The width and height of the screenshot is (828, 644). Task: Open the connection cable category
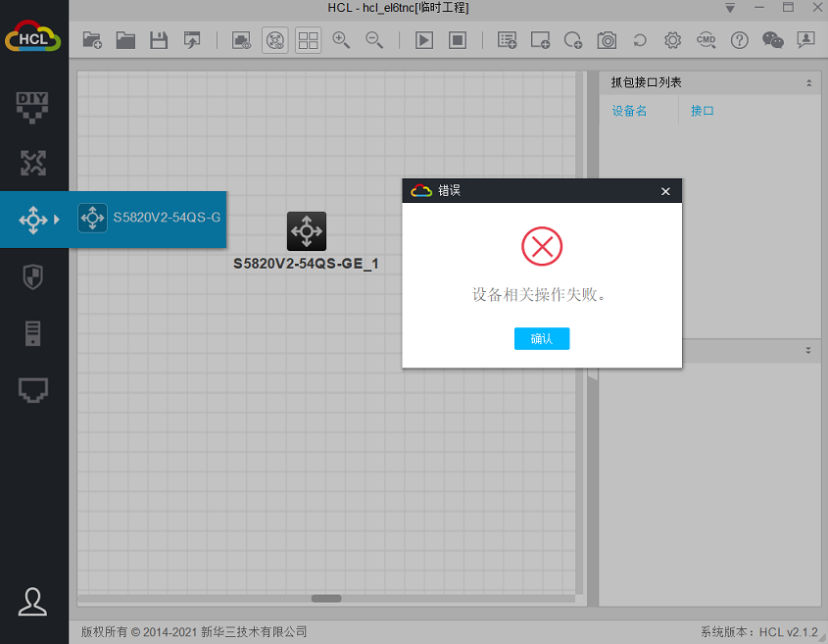[32, 390]
